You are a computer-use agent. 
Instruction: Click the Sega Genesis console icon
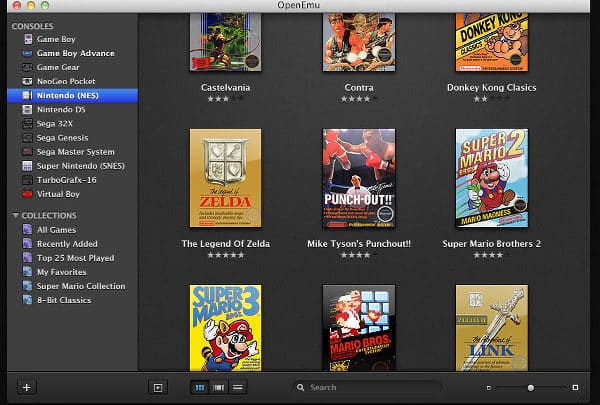coord(28,138)
